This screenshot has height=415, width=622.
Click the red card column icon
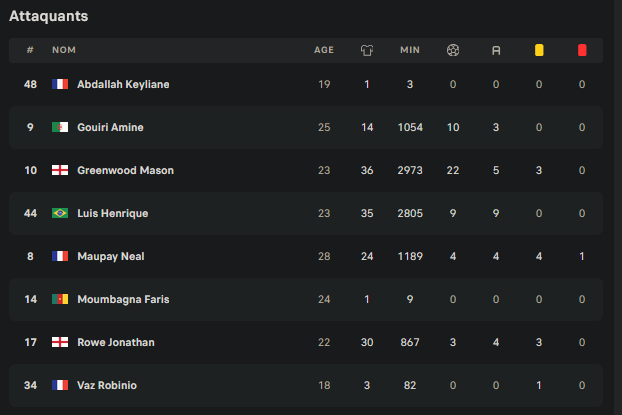pyautogui.click(x=582, y=50)
